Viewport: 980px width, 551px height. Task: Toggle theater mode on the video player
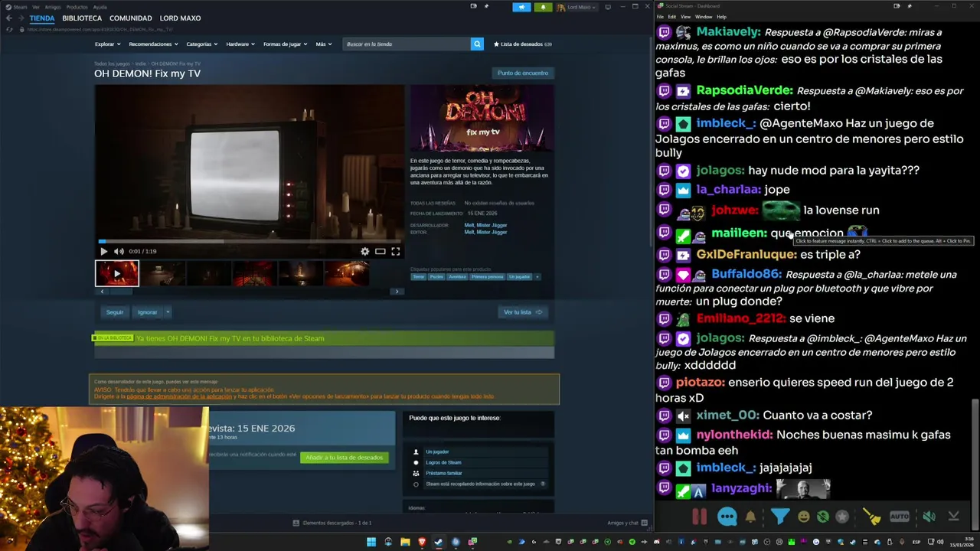(380, 251)
